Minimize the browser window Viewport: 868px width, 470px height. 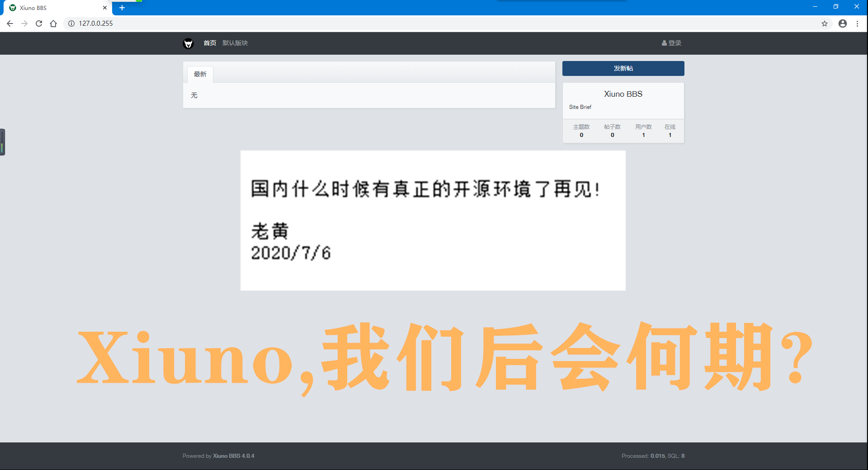coord(815,7)
